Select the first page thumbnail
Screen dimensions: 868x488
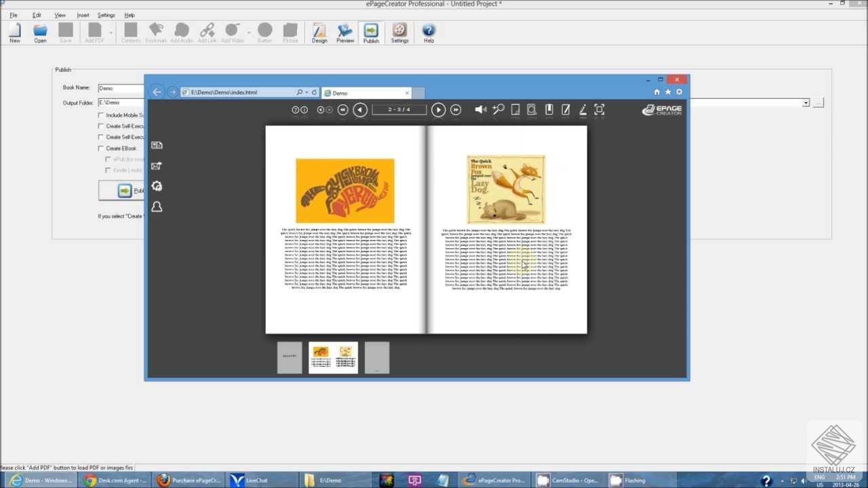click(x=290, y=357)
